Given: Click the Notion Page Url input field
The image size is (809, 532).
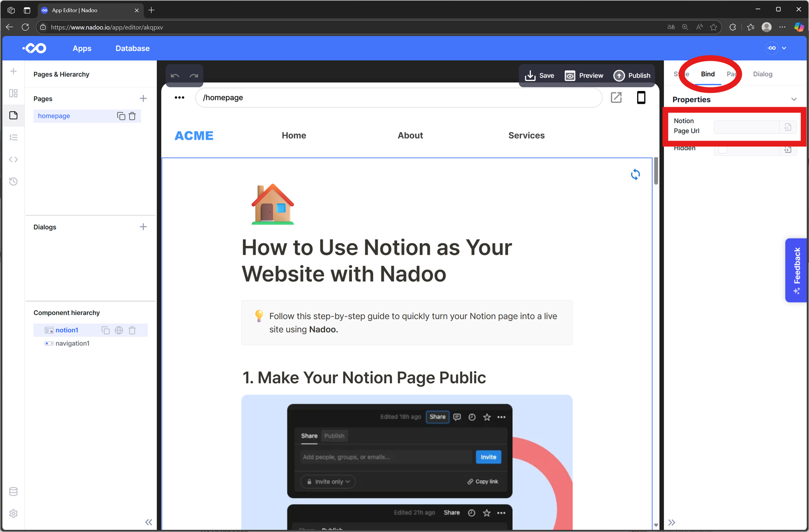Looking at the screenshot, I should pyautogui.click(x=746, y=127).
